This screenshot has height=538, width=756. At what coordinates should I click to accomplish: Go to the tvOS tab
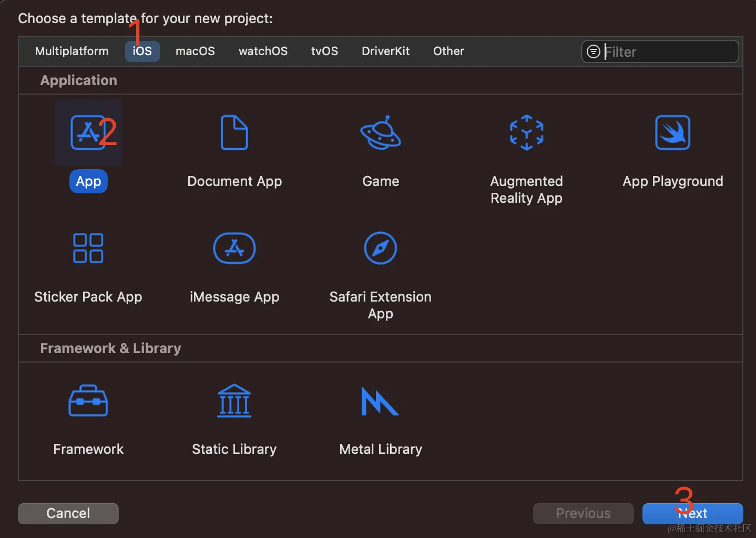click(324, 51)
